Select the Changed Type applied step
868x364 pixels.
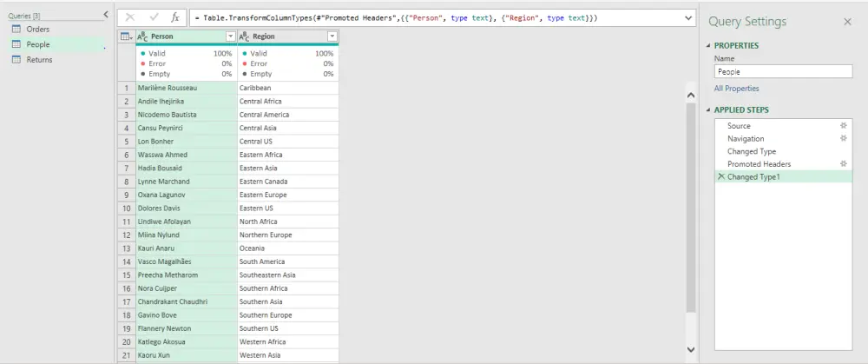click(783, 151)
